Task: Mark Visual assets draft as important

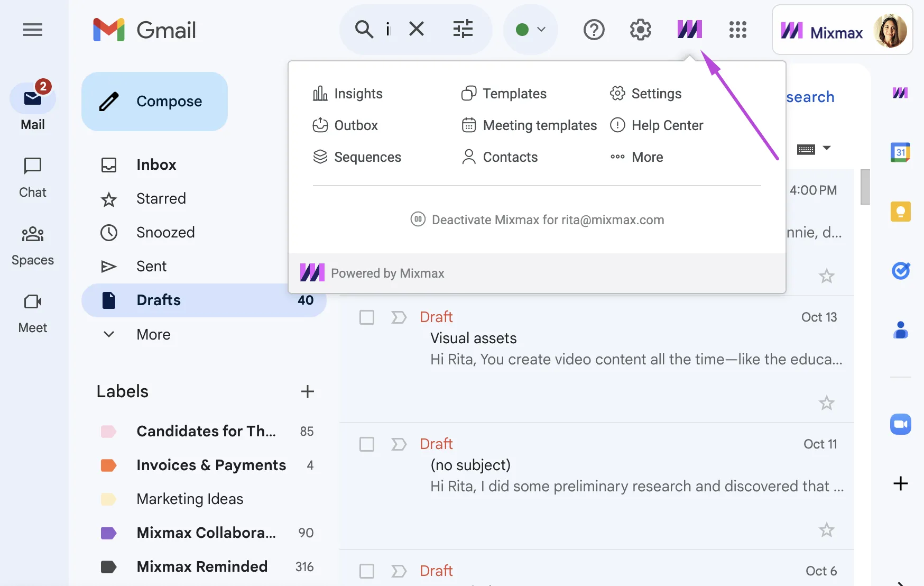Action: pos(399,317)
